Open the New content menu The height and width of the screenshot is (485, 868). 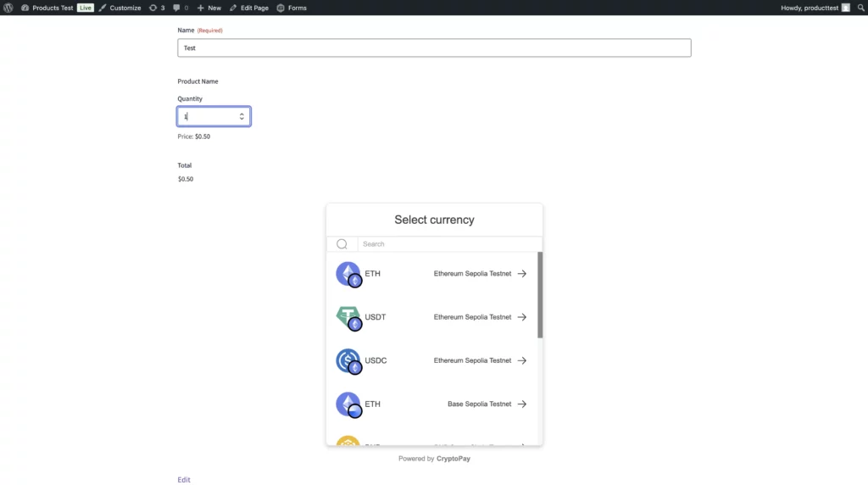[209, 8]
